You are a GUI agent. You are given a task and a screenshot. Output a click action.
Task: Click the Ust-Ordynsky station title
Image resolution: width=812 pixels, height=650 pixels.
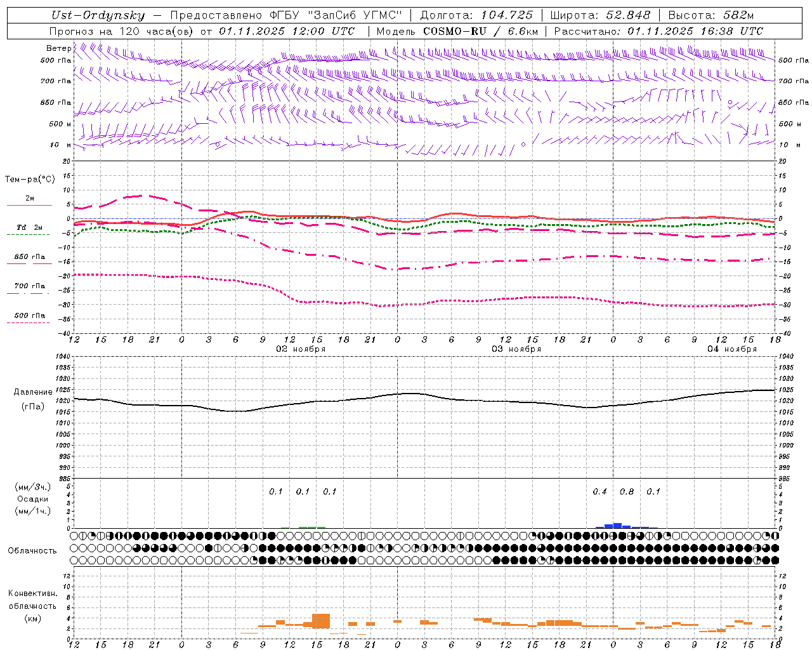click(98, 15)
